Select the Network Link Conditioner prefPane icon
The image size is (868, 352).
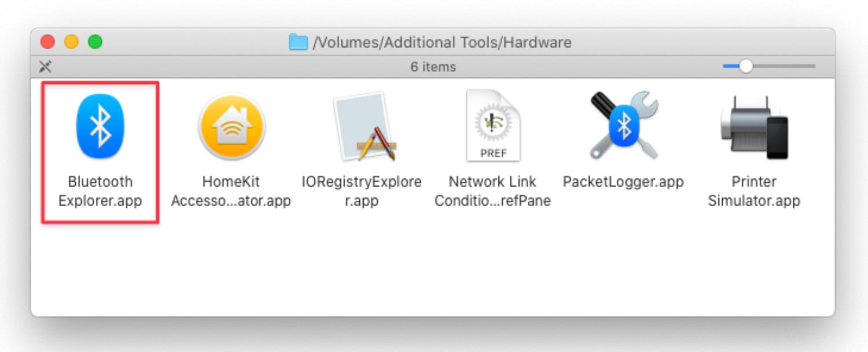[493, 126]
